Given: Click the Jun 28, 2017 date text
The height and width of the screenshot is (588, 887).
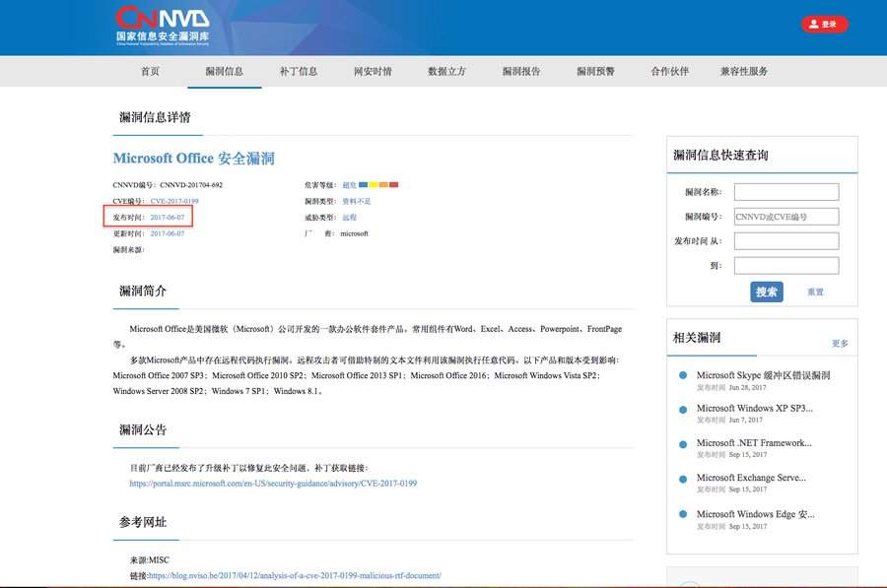Looking at the screenshot, I should [747, 388].
